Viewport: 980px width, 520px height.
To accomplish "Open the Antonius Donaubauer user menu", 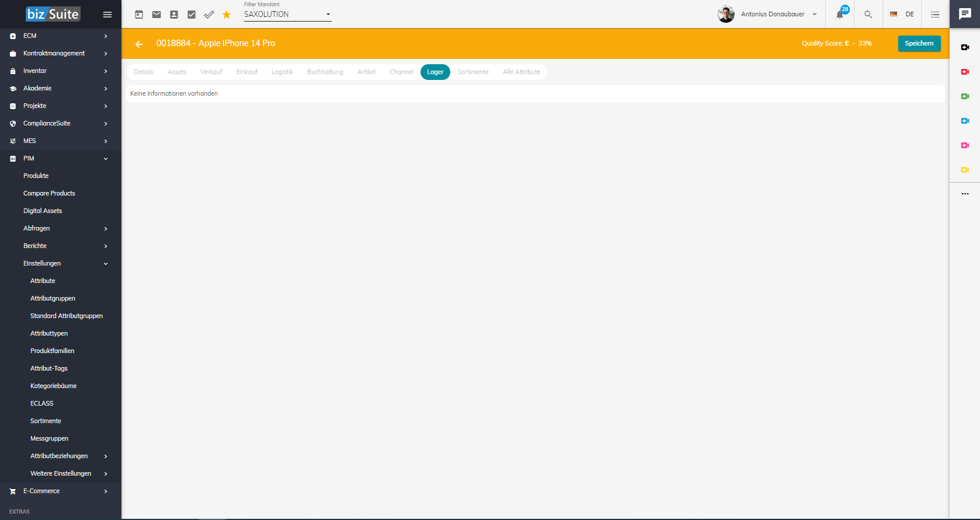I will 767,14.
